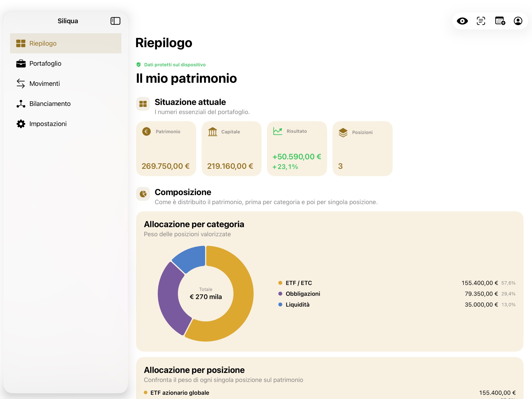Select the Obbligazioni legend row

397,294
